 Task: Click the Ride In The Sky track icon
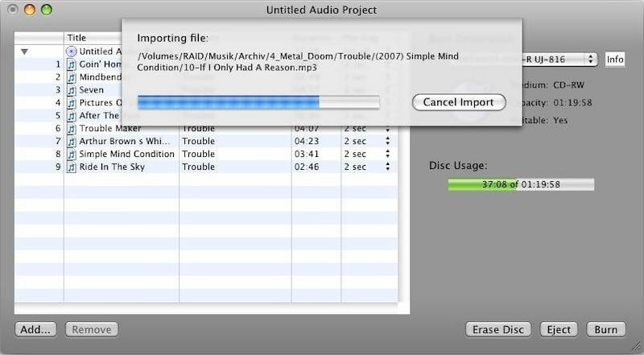pyautogui.click(x=71, y=167)
